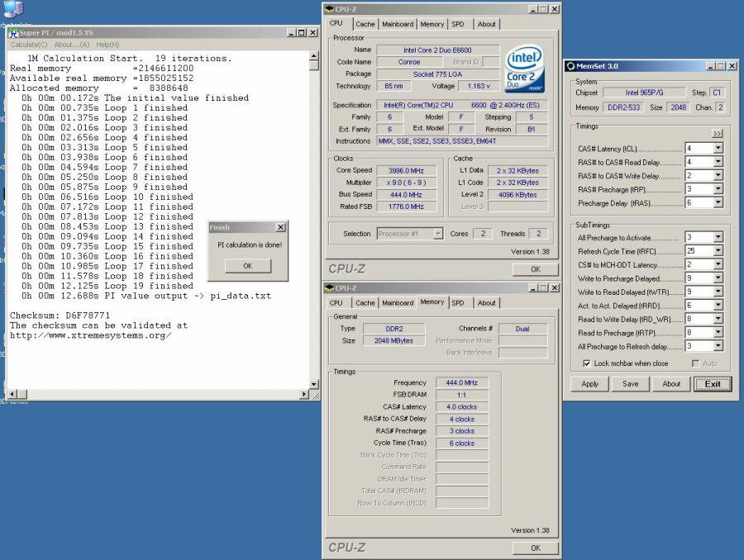Click OK in the Finish dialog
The width and height of the screenshot is (744, 560).
coord(248,266)
